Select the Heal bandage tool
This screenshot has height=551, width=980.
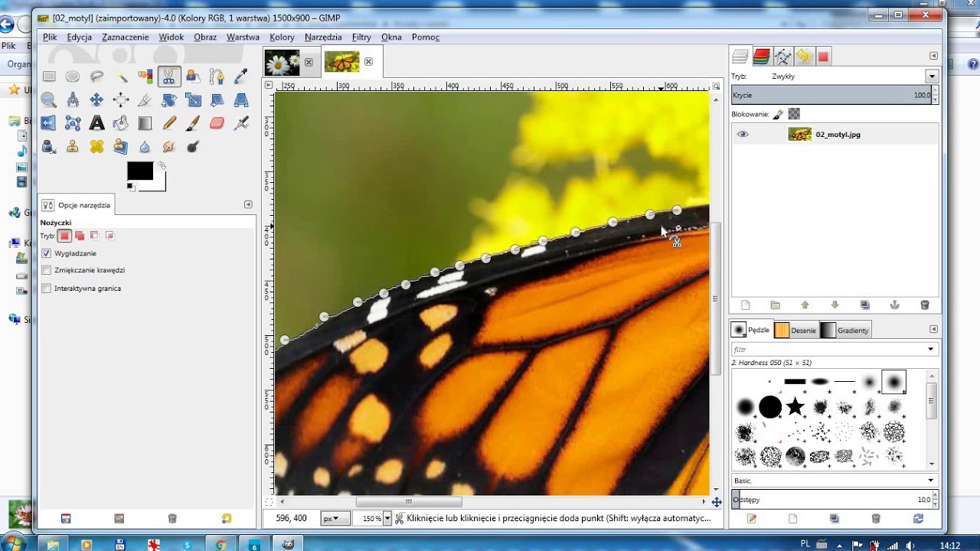tap(96, 146)
